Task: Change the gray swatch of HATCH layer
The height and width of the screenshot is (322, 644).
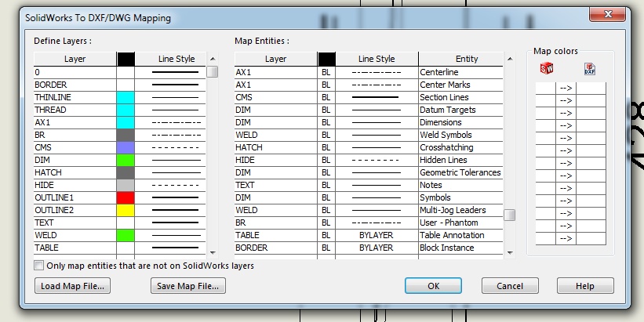Action: click(x=126, y=172)
